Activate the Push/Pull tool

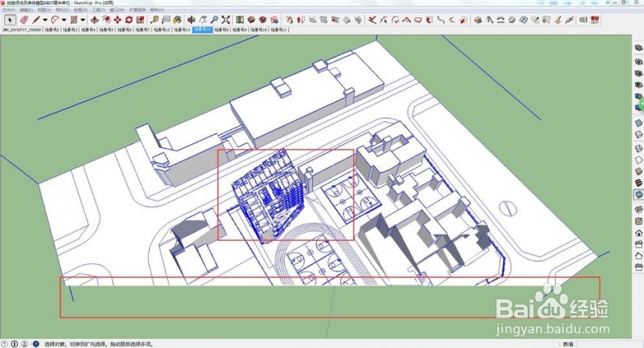pos(94,19)
